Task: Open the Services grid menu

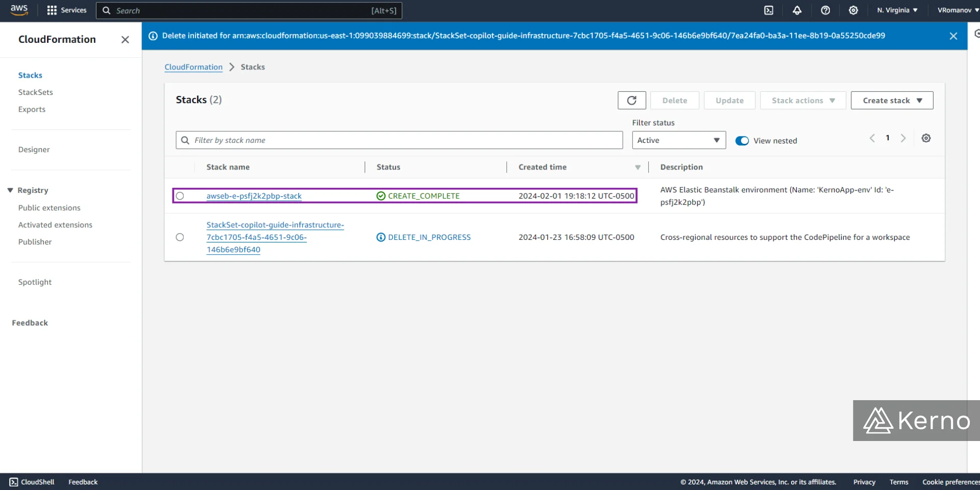Action: pyautogui.click(x=67, y=10)
